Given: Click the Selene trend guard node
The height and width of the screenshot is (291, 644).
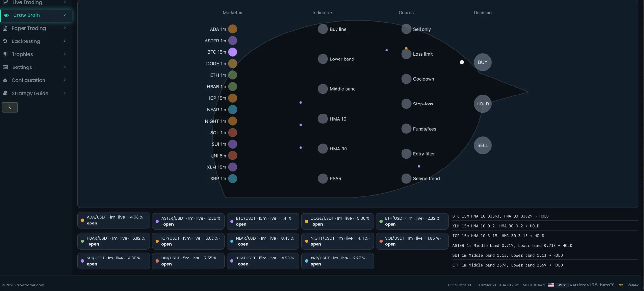Looking at the screenshot, I should [406, 179].
